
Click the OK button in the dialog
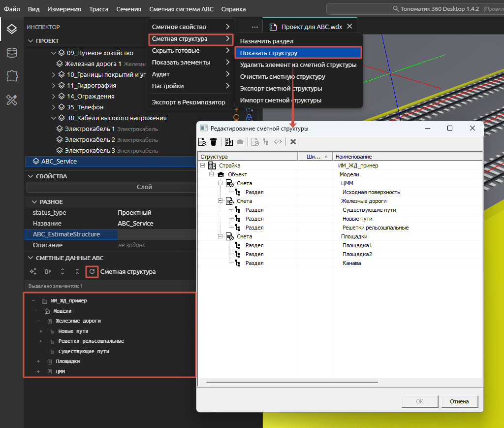420,401
